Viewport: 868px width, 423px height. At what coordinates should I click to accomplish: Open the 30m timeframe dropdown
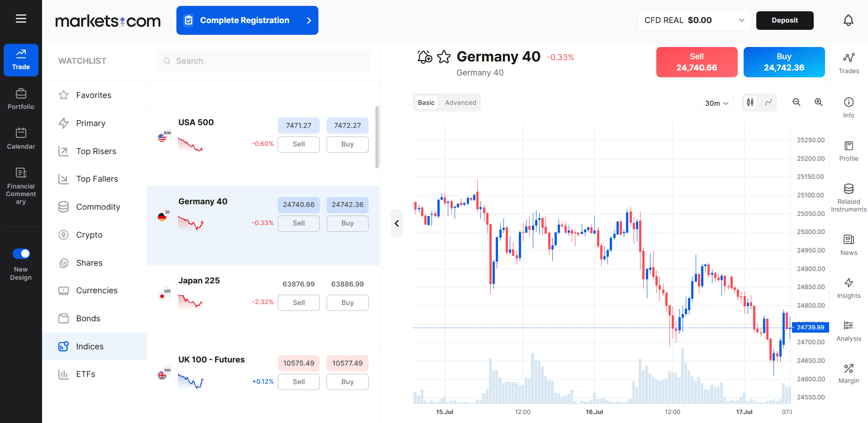coord(716,103)
